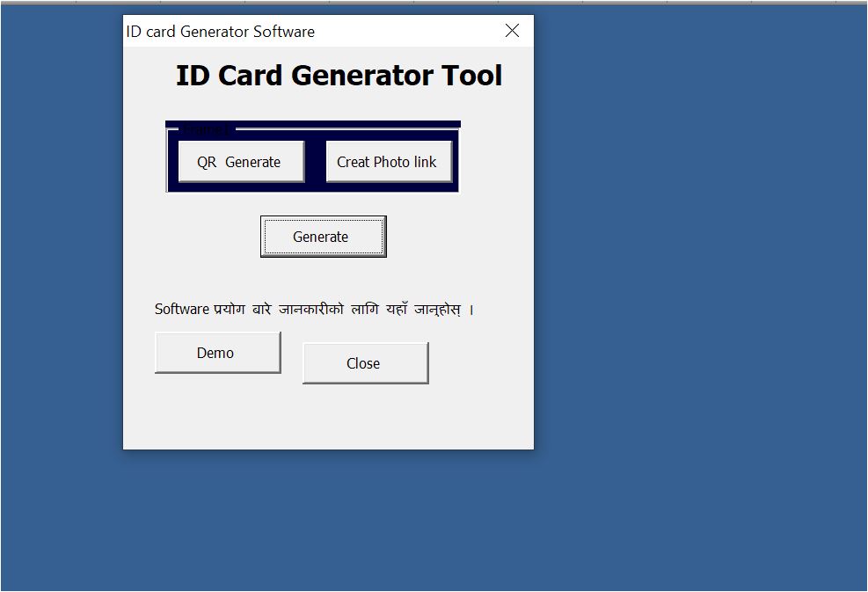Launch the demo walkthrough with Demo button
The height and width of the screenshot is (592, 868).
(217, 352)
